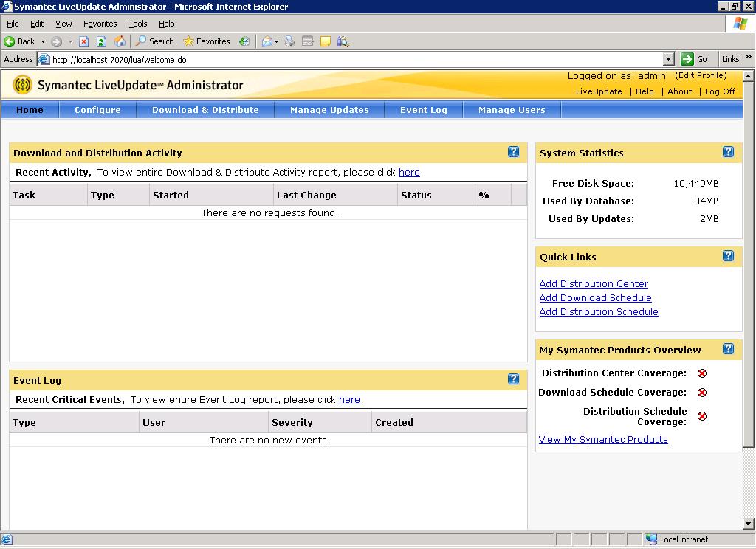Click the Distribution Center Coverage status icon

[x=701, y=373]
